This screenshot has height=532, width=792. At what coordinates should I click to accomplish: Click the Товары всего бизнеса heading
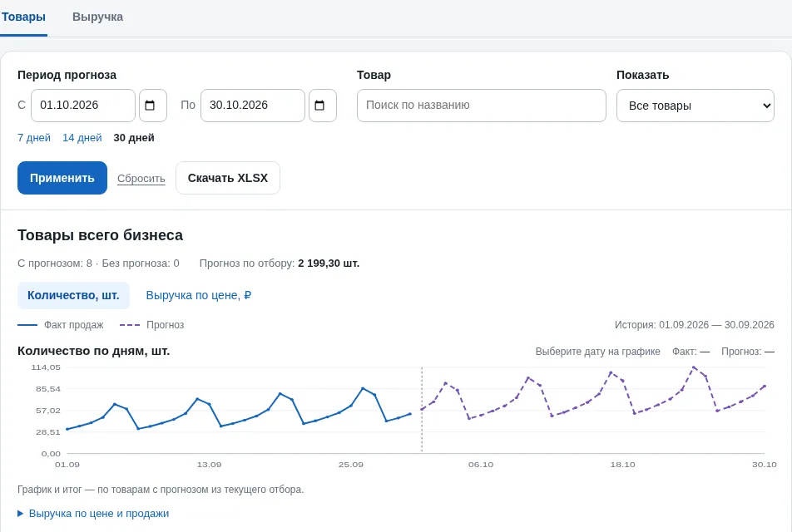tap(100, 235)
